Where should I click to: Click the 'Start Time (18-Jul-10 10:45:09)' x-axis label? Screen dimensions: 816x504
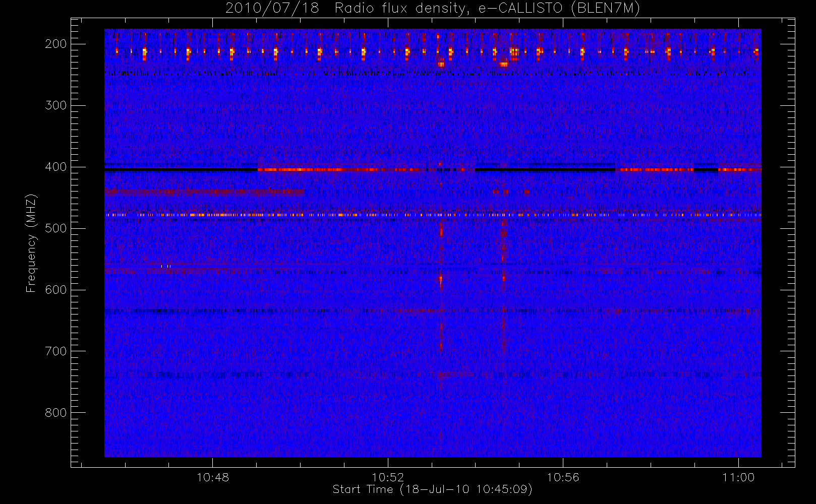[x=433, y=489]
